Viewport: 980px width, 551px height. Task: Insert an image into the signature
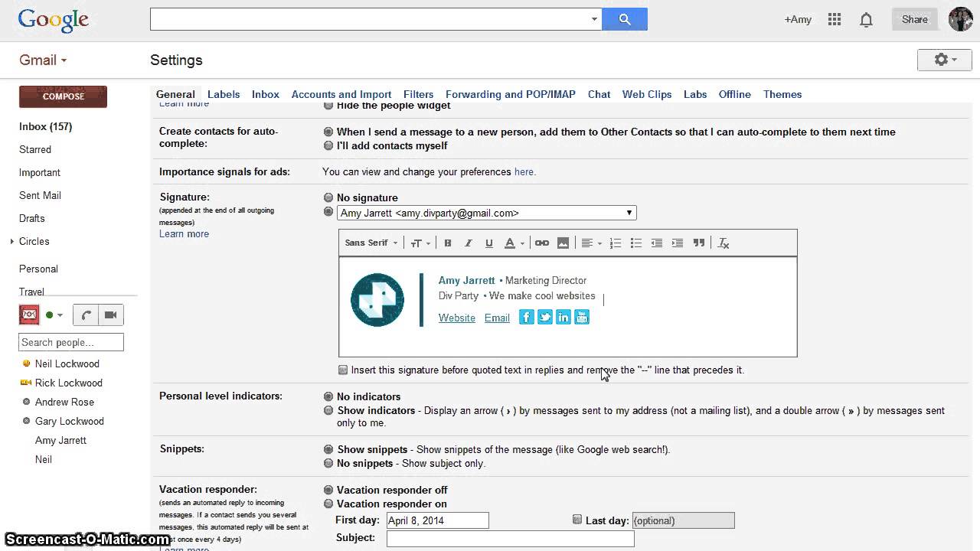[563, 243]
